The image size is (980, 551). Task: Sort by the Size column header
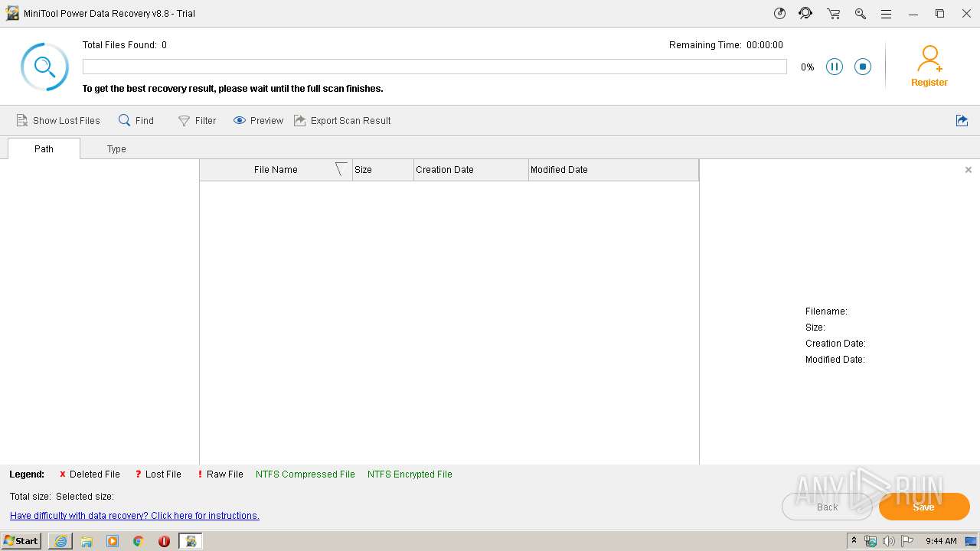click(383, 170)
